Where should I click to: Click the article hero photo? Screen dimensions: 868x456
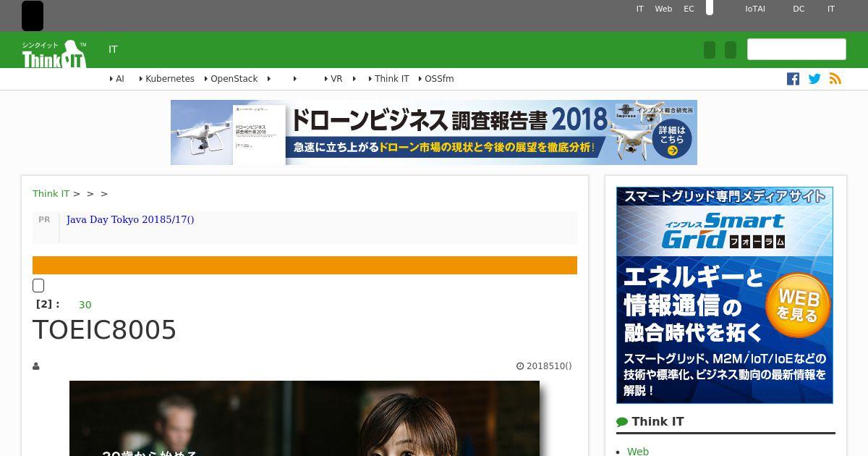305,418
